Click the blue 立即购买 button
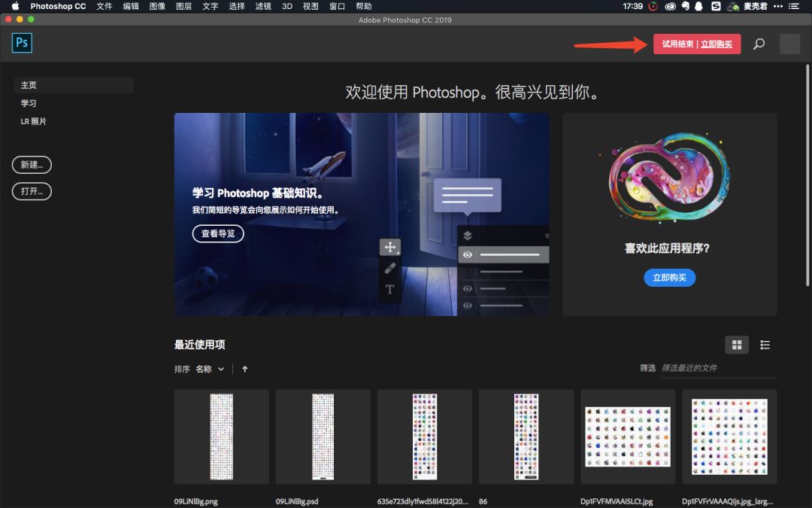812x508 pixels. pos(669,277)
